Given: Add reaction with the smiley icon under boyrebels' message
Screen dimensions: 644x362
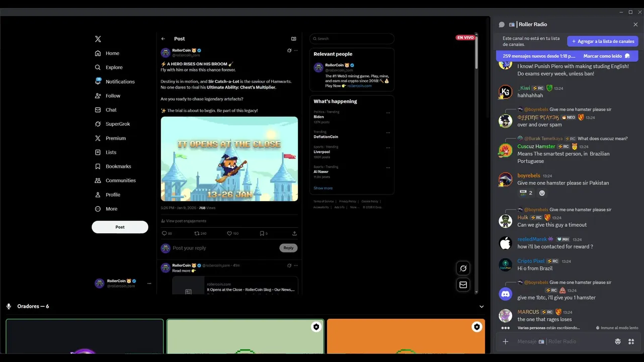Looking at the screenshot, I should tap(542, 193).
